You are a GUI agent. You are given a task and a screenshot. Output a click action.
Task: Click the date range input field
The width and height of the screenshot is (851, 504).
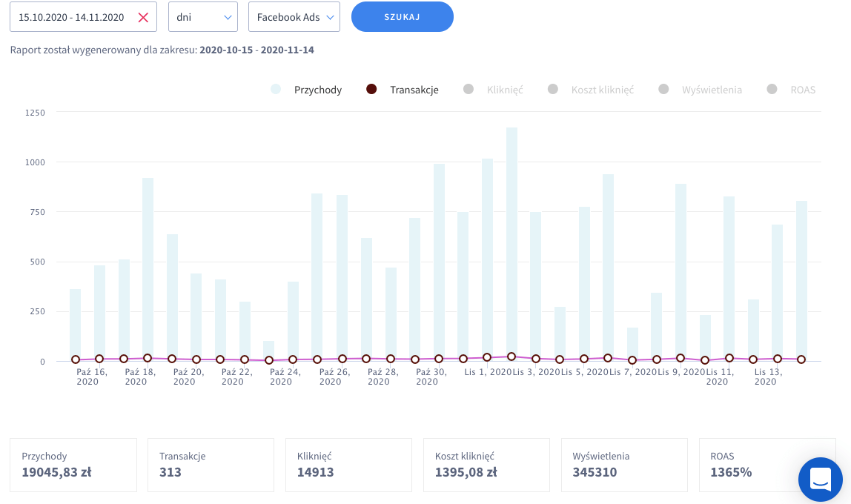click(72, 17)
